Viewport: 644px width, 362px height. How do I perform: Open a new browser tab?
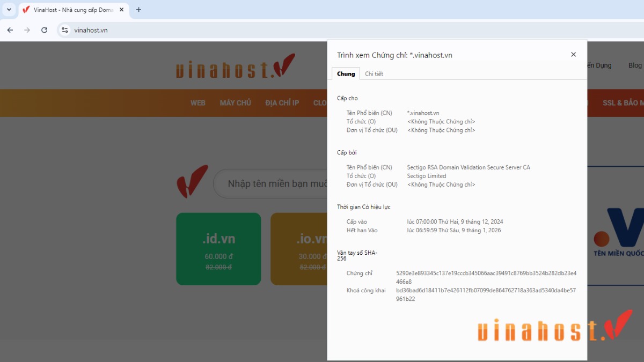pyautogui.click(x=138, y=10)
